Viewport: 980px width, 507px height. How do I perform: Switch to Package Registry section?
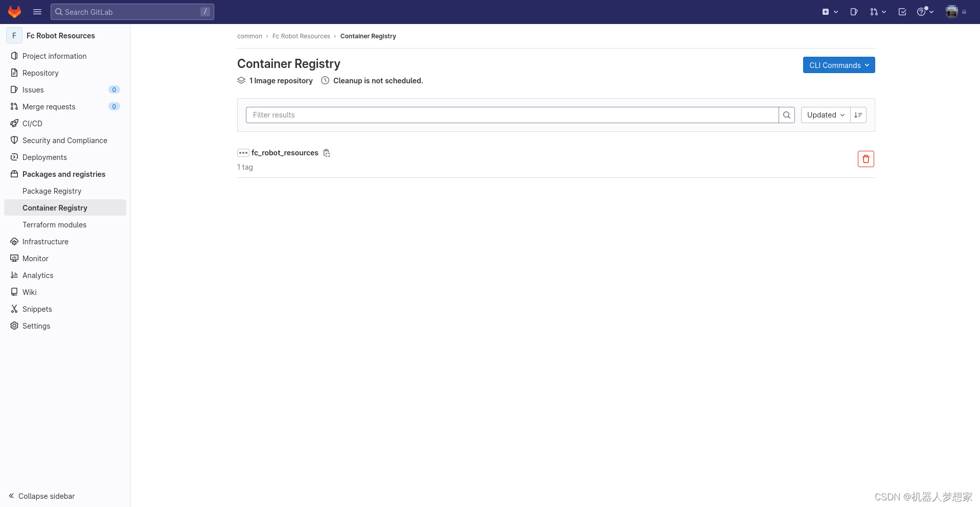tap(52, 191)
